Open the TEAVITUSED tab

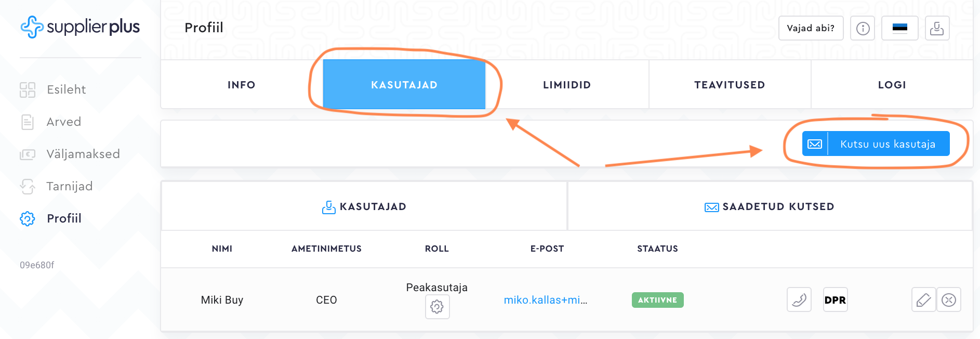click(730, 85)
